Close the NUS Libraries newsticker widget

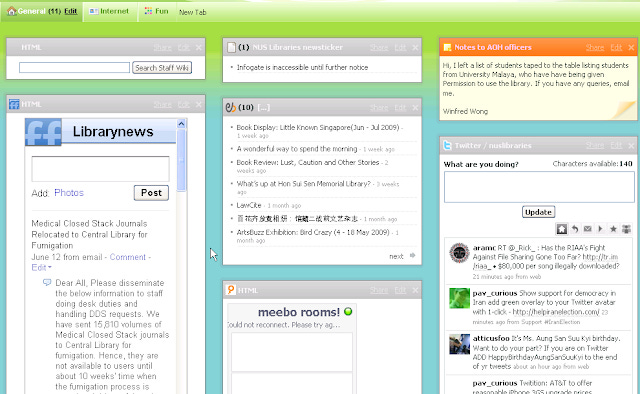[x=415, y=48]
